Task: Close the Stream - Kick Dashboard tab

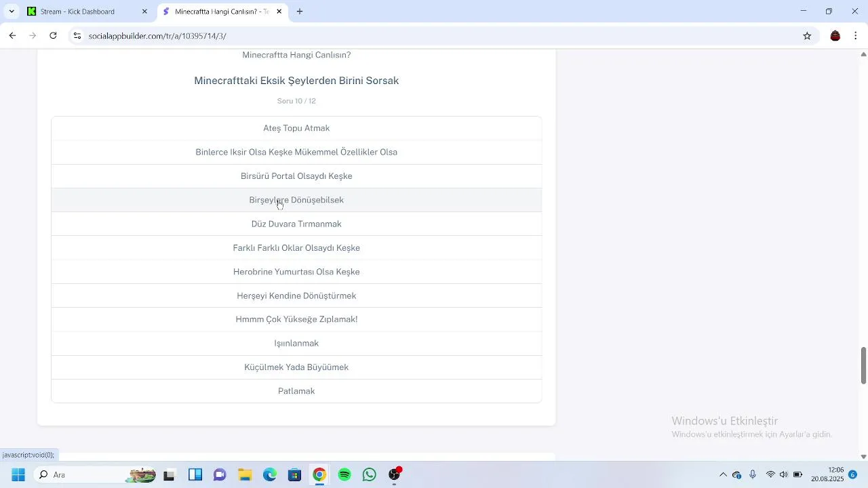Action: (x=144, y=12)
